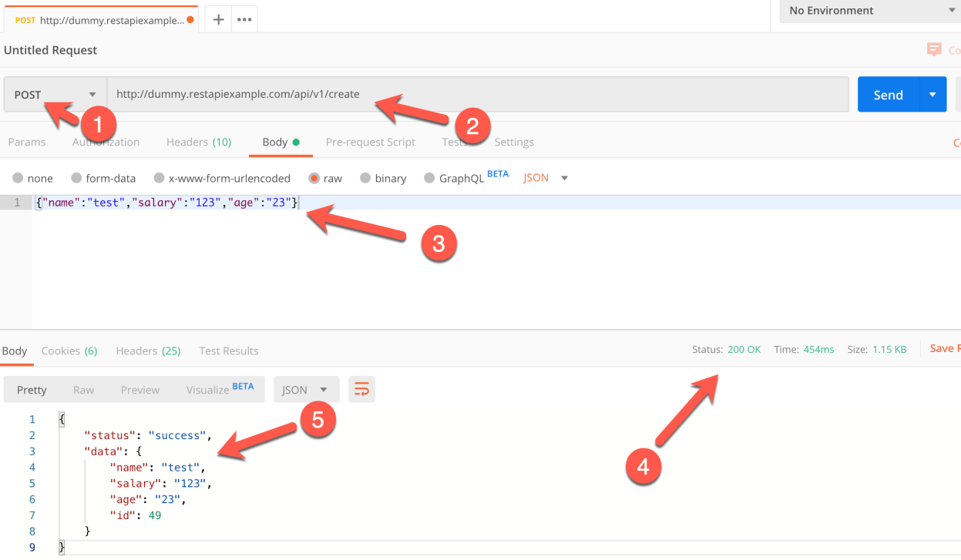
Task: Open the raw body JSON format dropdown
Action: [546, 178]
